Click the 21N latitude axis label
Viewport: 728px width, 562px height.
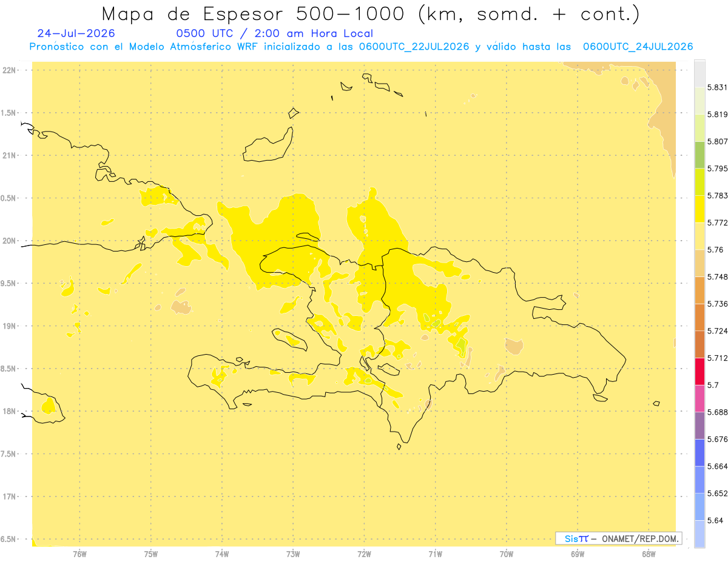(10, 156)
